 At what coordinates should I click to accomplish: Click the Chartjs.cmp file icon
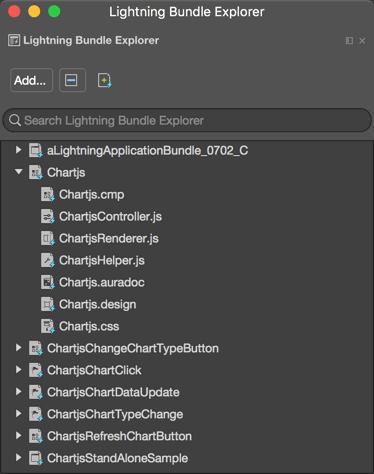coord(47,194)
